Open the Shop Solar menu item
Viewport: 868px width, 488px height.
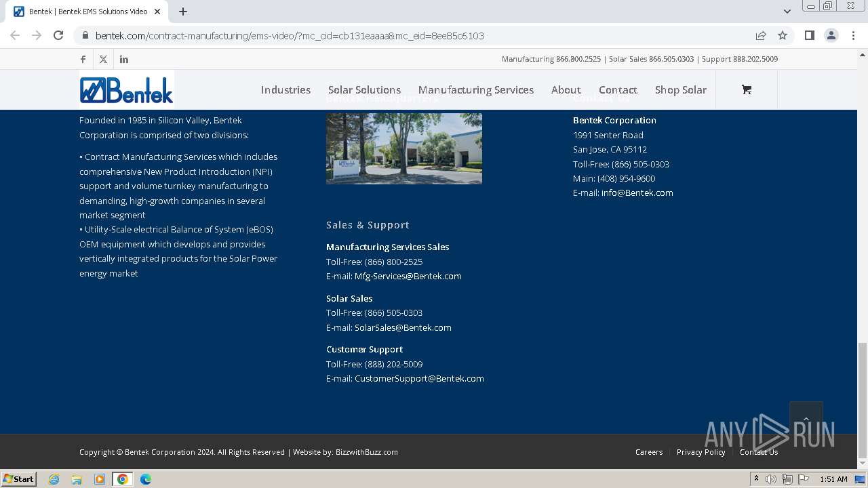tap(681, 89)
